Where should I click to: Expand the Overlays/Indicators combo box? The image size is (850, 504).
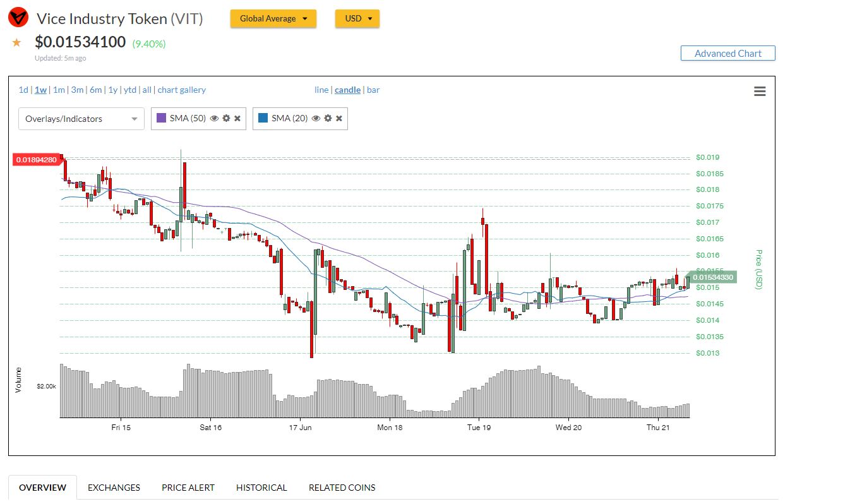[81, 119]
